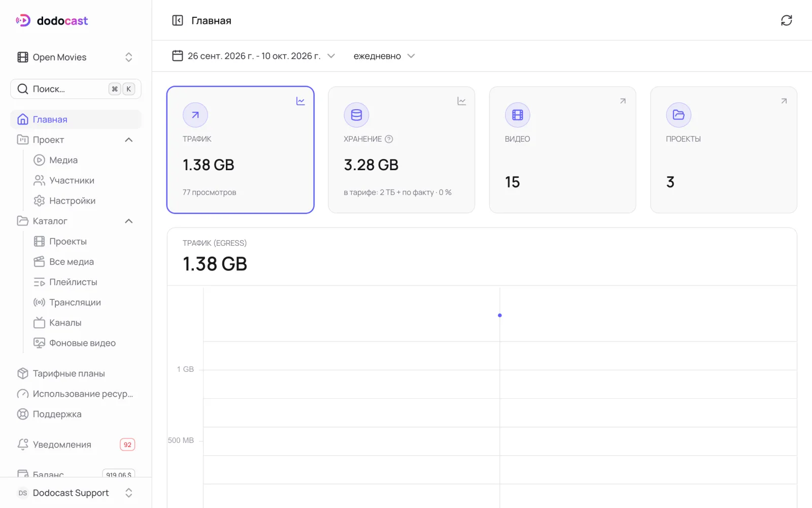Click the notifications bell icon

pos(23,444)
